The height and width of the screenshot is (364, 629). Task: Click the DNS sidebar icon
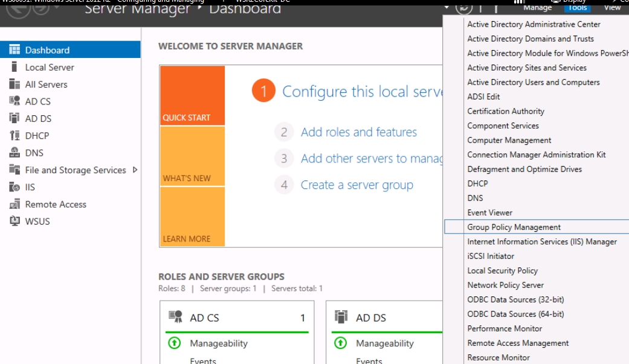tap(15, 153)
